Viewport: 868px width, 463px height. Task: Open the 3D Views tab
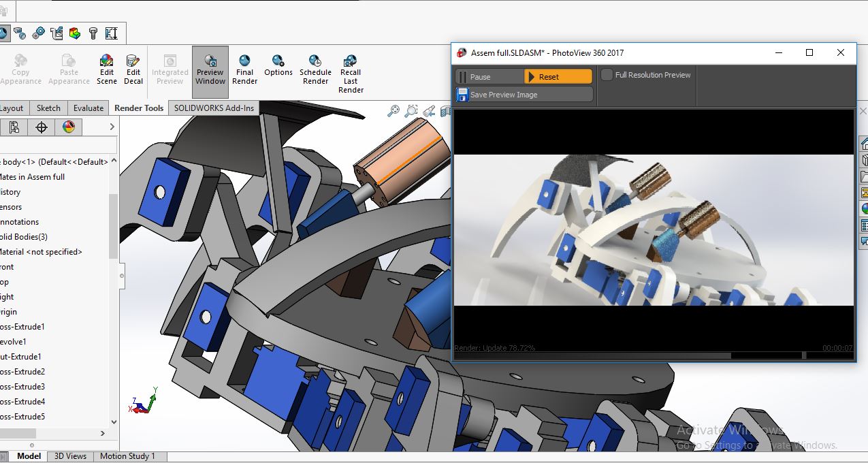70,456
